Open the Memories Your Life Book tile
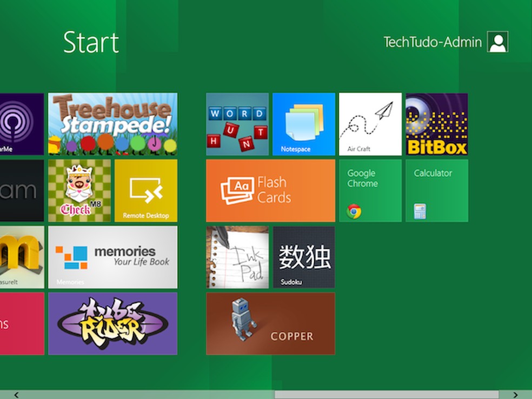The width and height of the screenshot is (532, 399). [x=112, y=257]
